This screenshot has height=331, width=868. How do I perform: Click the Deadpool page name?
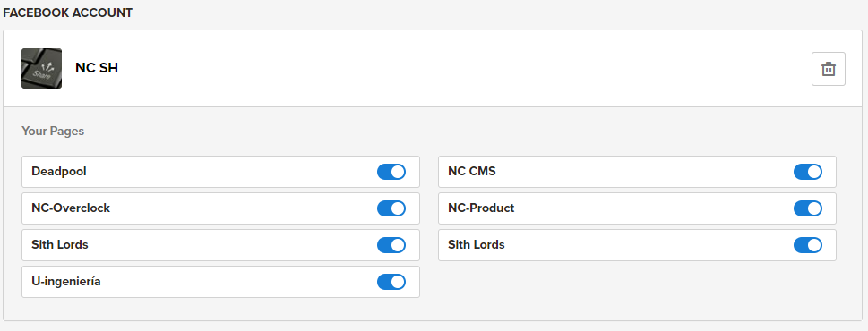(59, 171)
